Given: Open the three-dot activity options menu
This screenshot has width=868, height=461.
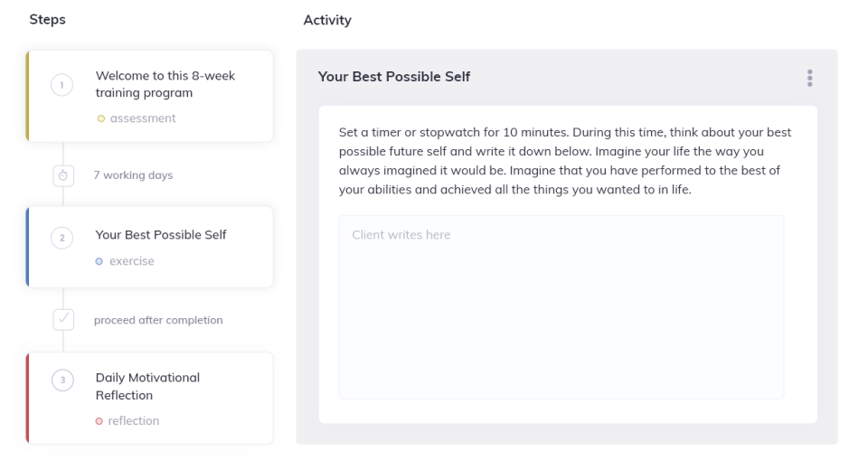Looking at the screenshot, I should click(x=809, y=78).
